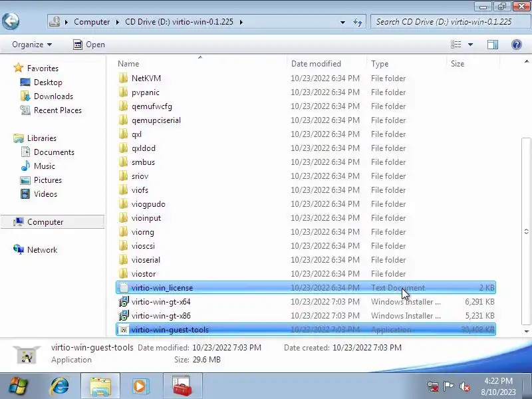
Task: Select the smbus folder icon
Action: [x=123, y=162]
